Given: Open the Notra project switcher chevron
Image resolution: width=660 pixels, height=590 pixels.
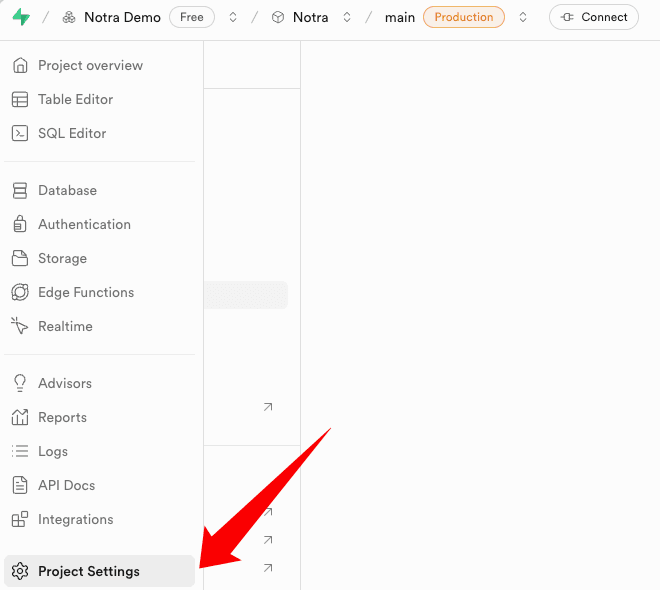Looking at the screenshot, I should point(347,17).
